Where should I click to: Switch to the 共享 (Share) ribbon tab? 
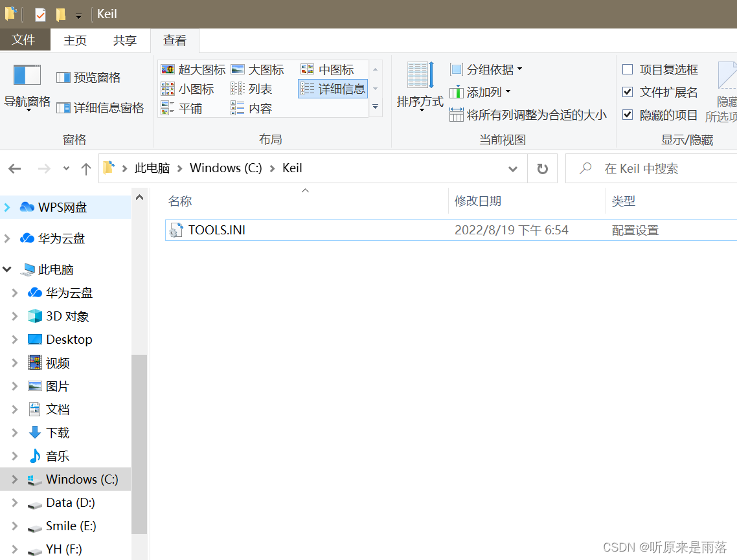coord(124,40)
